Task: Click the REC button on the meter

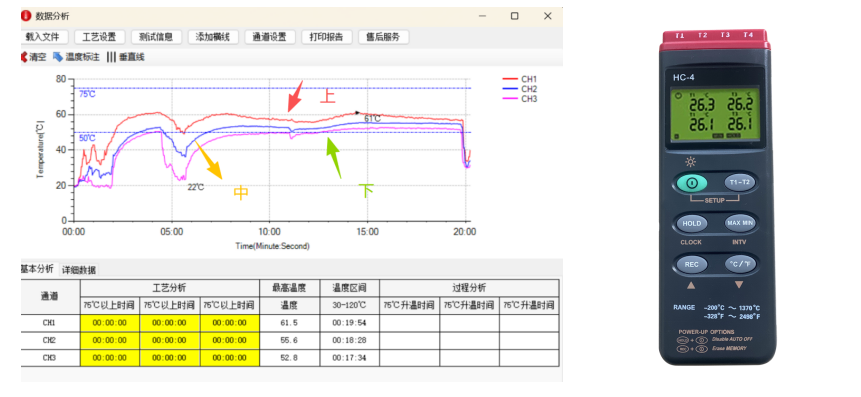Action: 691,265
